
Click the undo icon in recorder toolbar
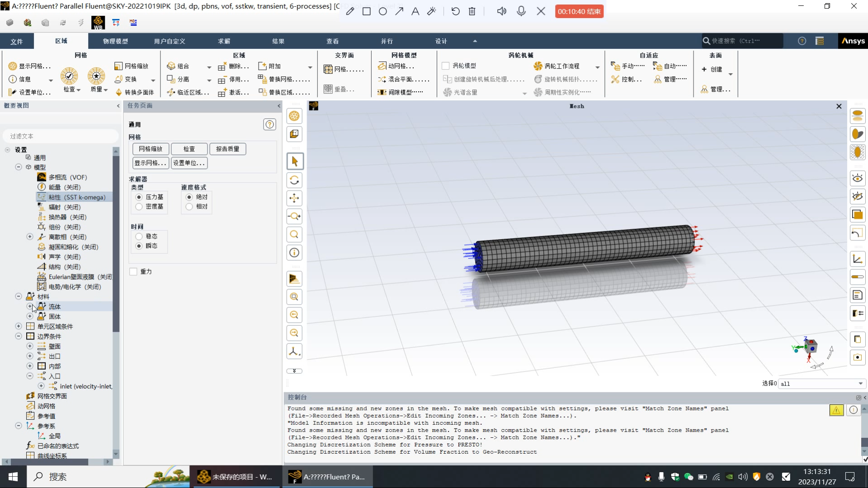[455, 11]
